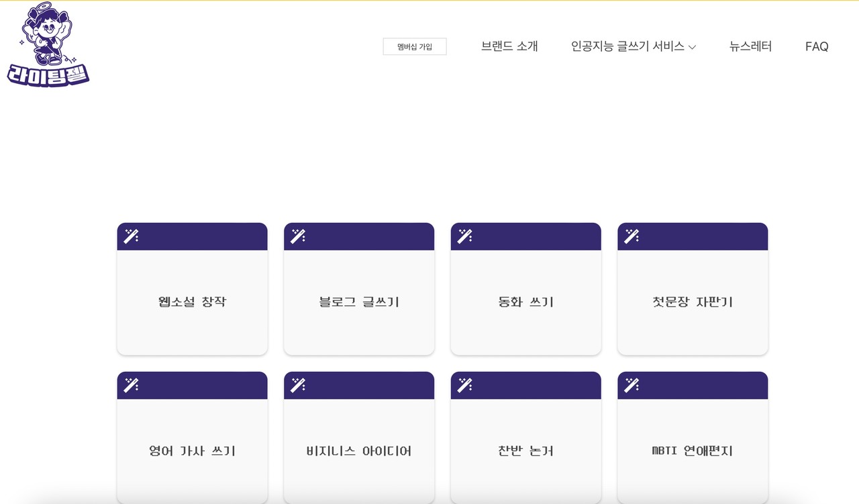This screenshot has height=504, width=859.
Task: Select the 블로그 글쓰기 service card
Action: click(x=359, y=302)
